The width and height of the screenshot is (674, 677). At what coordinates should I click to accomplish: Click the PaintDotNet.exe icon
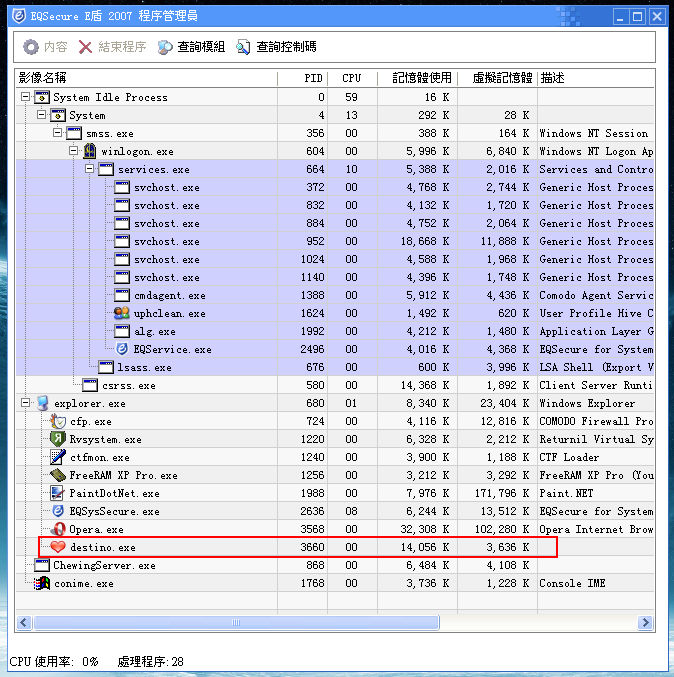pyautogui.click(x=57, y=493)
